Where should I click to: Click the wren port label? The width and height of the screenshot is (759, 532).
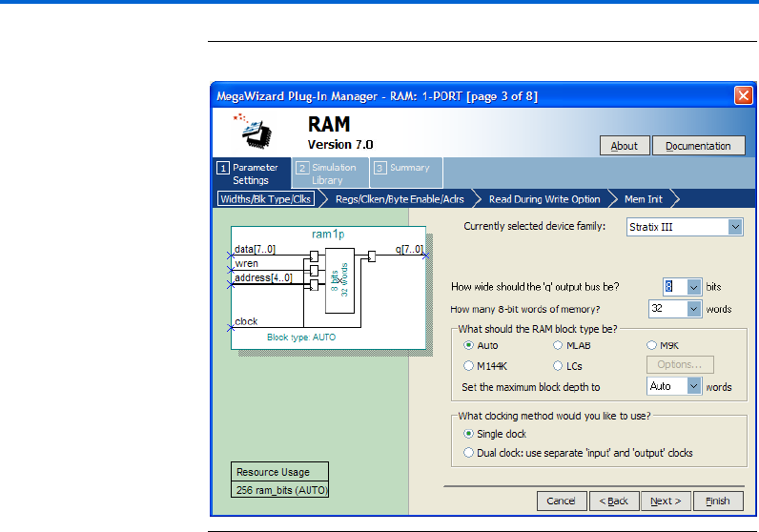coord(246,263)
